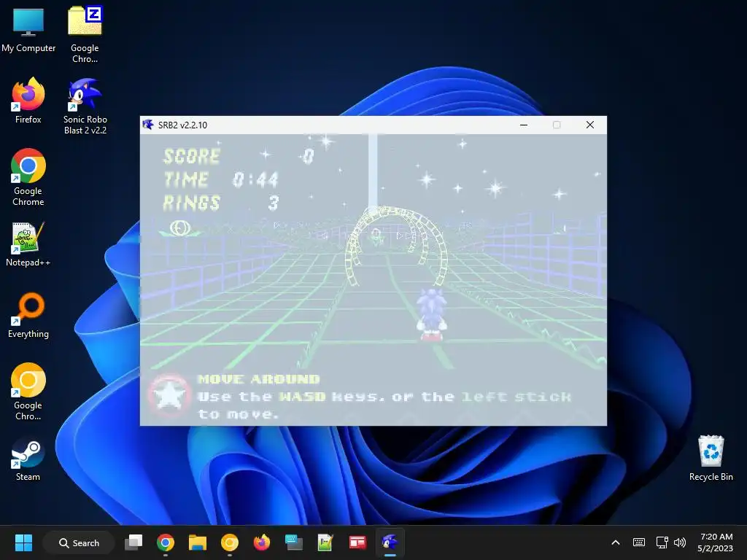This screenshot has height=560, width=747.
Task: Select the Firefox desktop shortcut
Action: (28, 101)
